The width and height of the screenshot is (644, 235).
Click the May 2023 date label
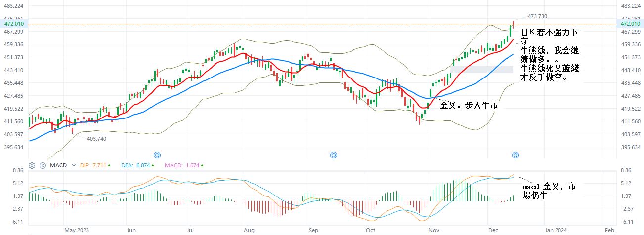tap(76, 230)
